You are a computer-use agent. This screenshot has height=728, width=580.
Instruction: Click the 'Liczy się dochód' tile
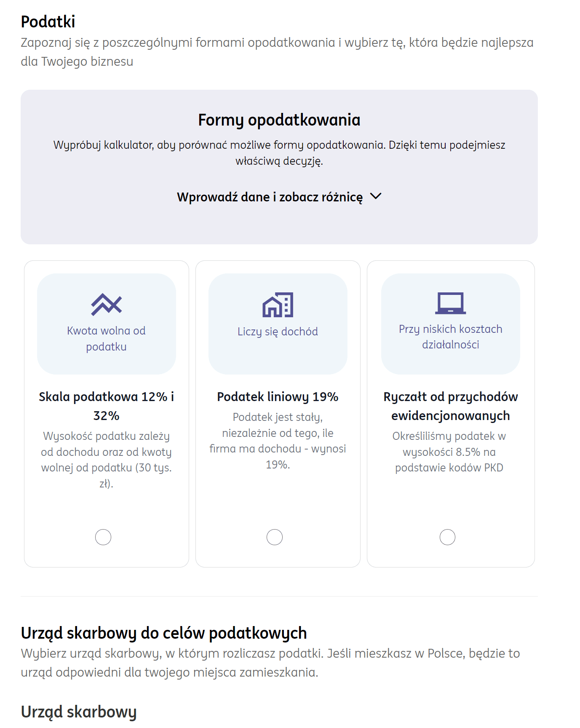(x=278, y=324)
